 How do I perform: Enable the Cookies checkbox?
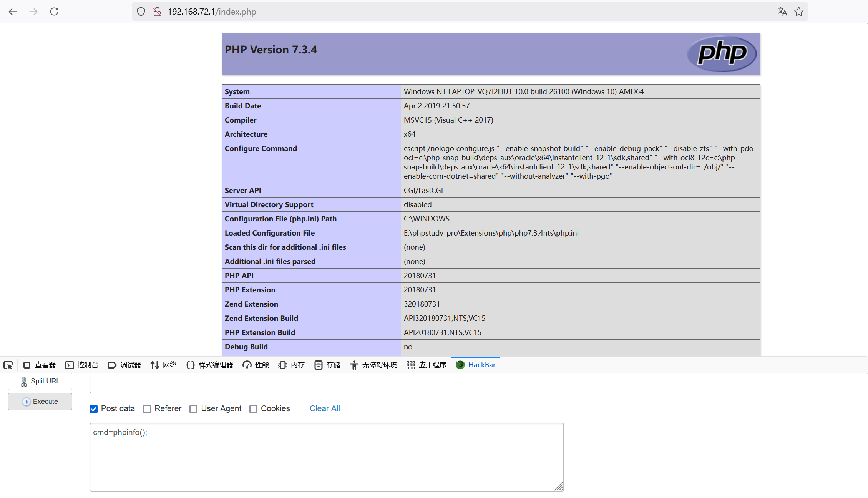tap(254, 409)
